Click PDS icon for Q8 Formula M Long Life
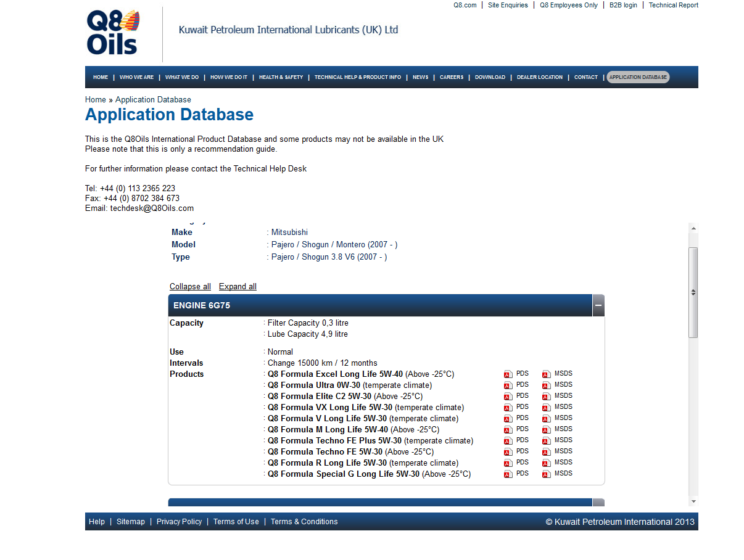Screen dimensions: 744x560 [508, 429]
